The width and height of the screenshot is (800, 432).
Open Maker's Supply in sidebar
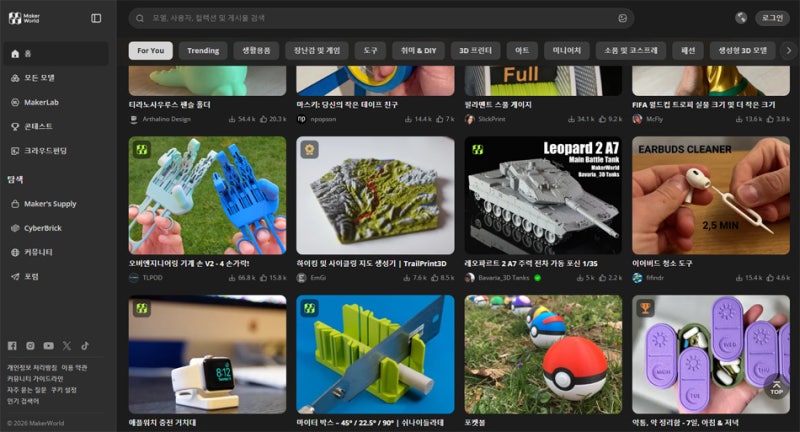[56, 204]
